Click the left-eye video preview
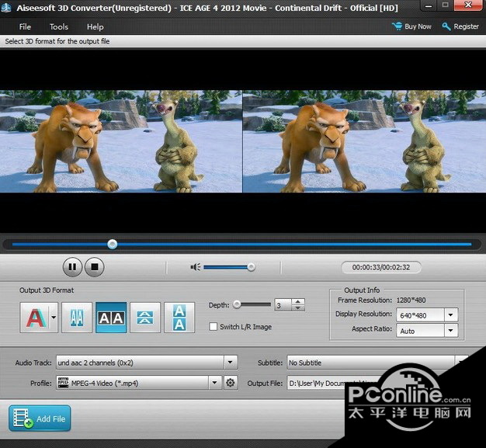This screenshot has height=448, width=486. tap(121, 141)
